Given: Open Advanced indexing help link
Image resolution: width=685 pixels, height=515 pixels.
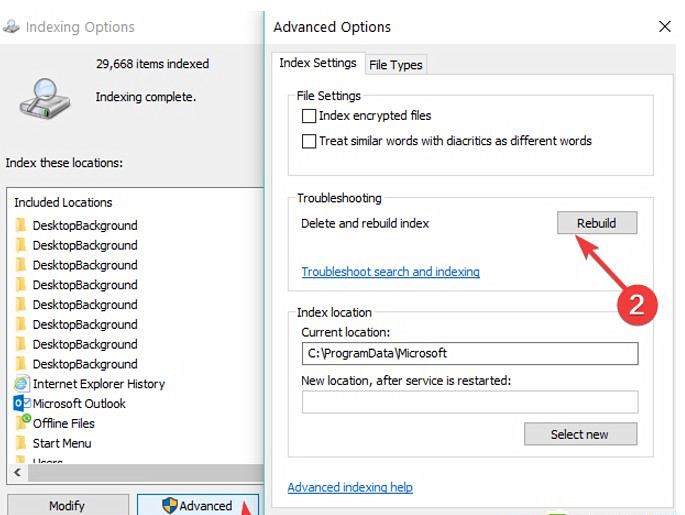Looking at the screenshot, I should (350, 487).
